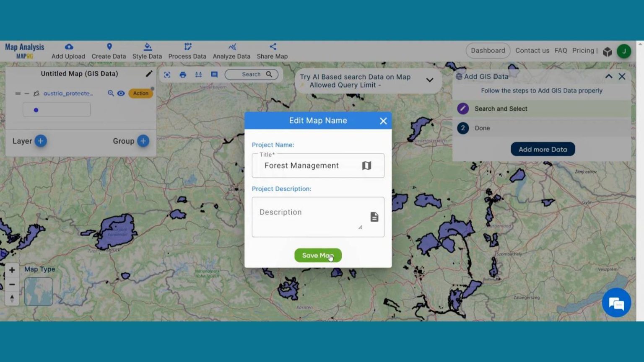This screenshot has width=644, height=362.
Task: Click the zoom out minus button
Action: (12, 284)
